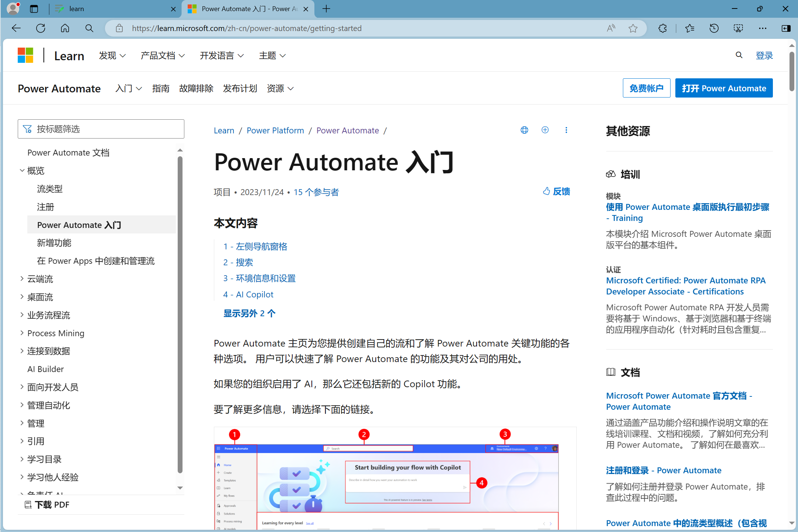
Task: Open the 流类型 sidebar item
Action: click(50, 189)
